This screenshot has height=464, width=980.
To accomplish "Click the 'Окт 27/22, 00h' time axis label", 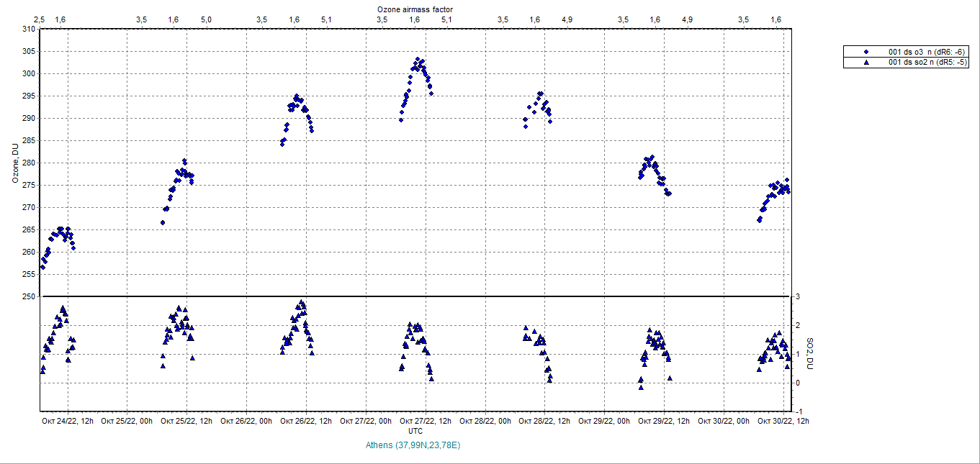I will pyautogui.click(x=366, y=421).
